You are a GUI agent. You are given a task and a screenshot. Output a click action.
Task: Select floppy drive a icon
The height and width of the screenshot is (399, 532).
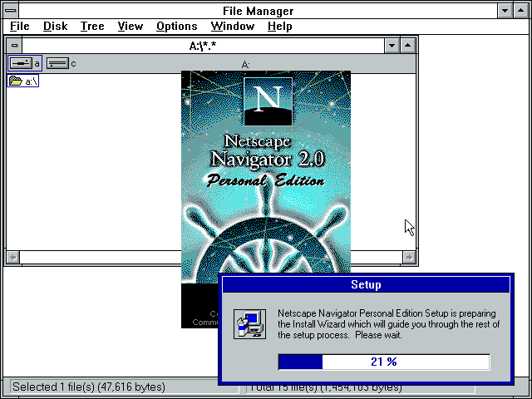pyautogui.click(x=25, y=63)
